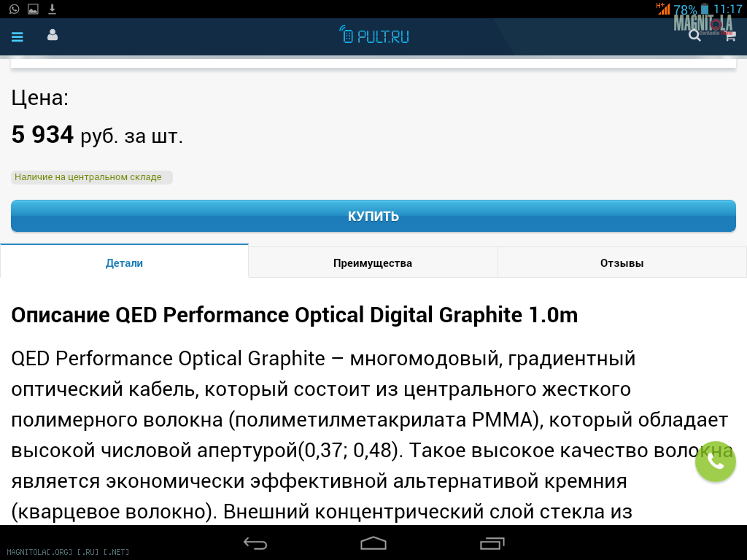747x560 pixels.
Task: Open the Отзывы reviews tab
Action: (622, 263)
